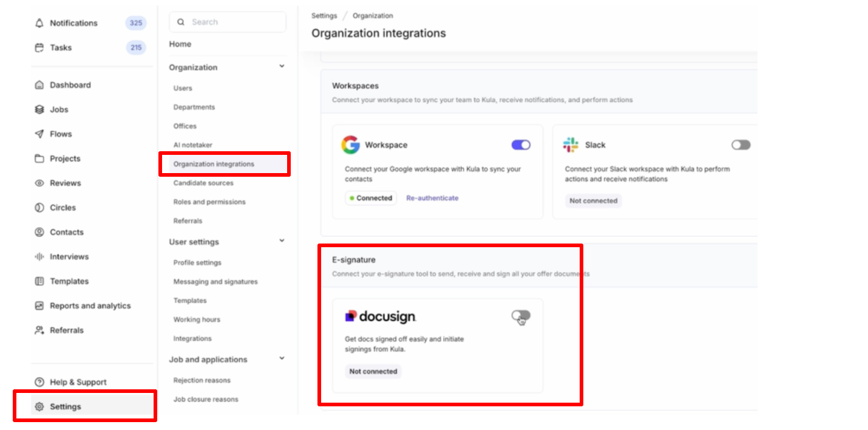Screen dimensions: 868x430
Task: Collapse the Job and applications chevron
Action: (x=282, y=359)
